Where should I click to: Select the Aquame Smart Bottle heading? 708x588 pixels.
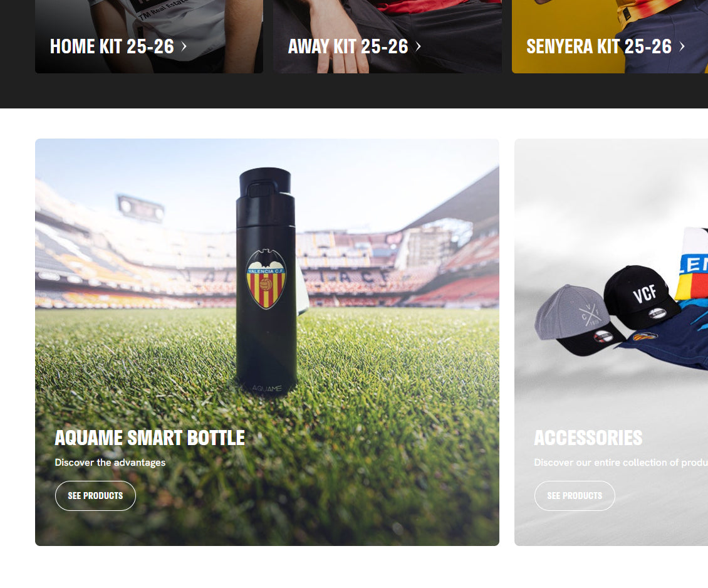tap(150, 438)
